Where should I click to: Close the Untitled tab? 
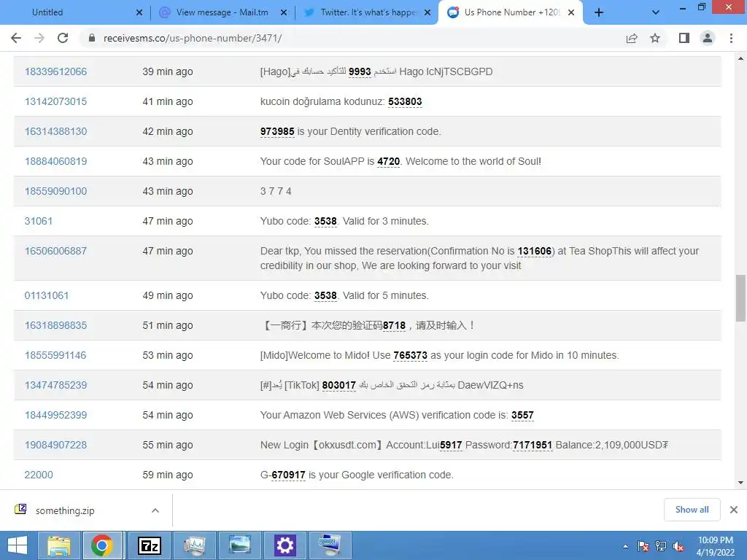point(139,13)
